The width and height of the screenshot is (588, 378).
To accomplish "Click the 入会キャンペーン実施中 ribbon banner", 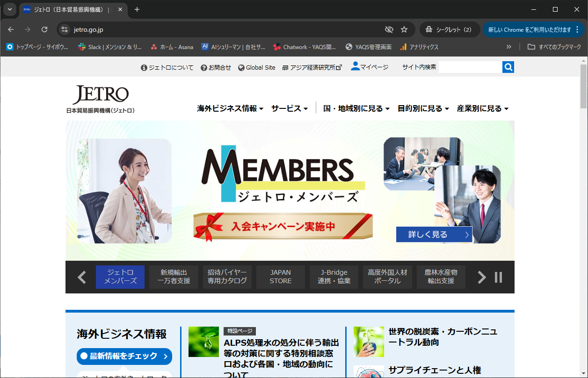I will click(283, 227).
